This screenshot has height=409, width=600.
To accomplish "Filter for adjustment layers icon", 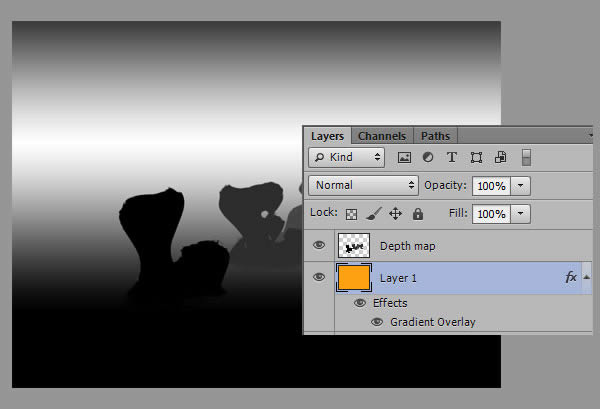I will point(428,157).
